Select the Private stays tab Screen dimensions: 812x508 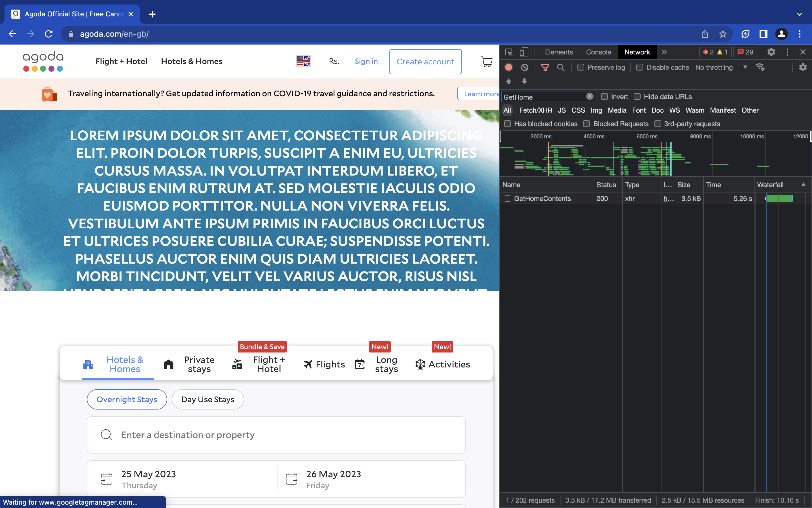(190, 364)
